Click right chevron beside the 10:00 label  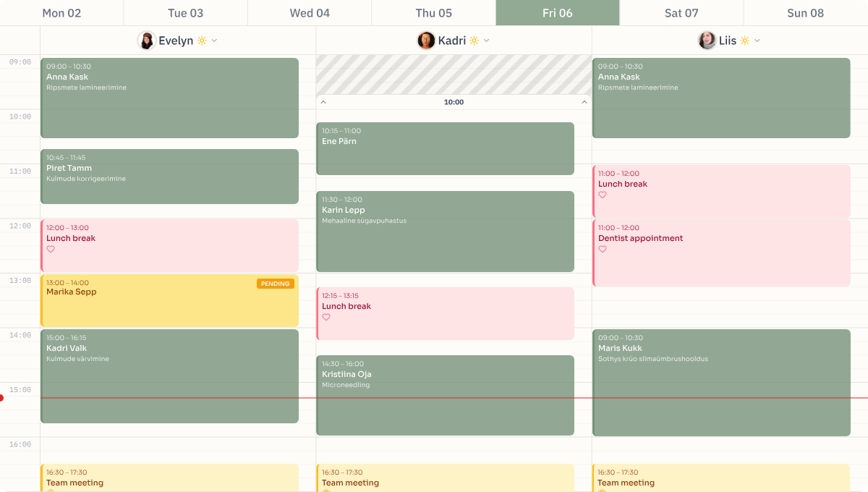click(x=584, y=102)
